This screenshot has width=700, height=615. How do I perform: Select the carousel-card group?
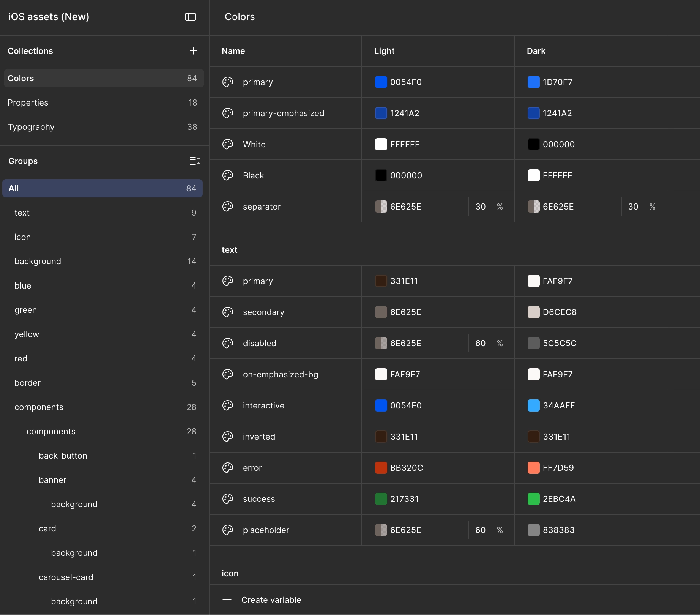[102, 577]
